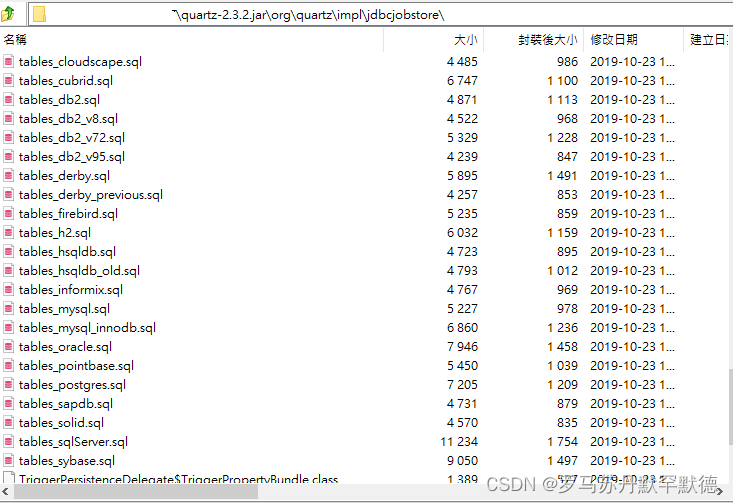Select the file name tables_hsqldb_old.sql
This screenshot has width=733, height=503.
(79, 271)
